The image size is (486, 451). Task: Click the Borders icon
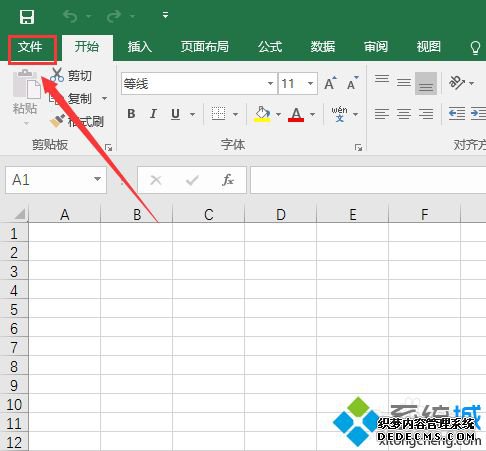click(218, 114)
